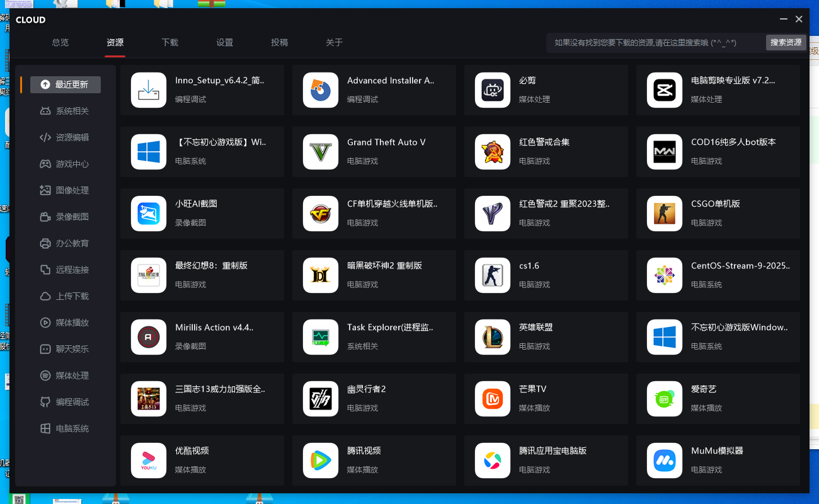The image size is (819, 504).
Task: Click the cs1.6 app icon
Action: [493, 275]
